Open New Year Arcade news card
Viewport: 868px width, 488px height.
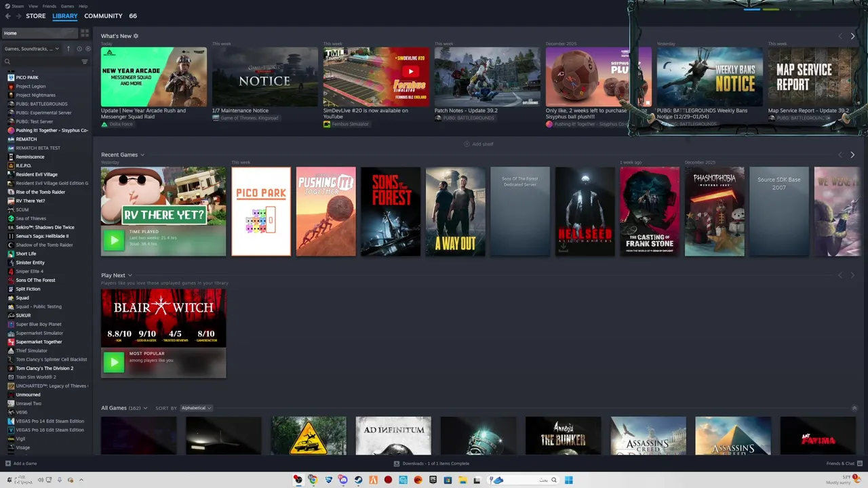154,77
